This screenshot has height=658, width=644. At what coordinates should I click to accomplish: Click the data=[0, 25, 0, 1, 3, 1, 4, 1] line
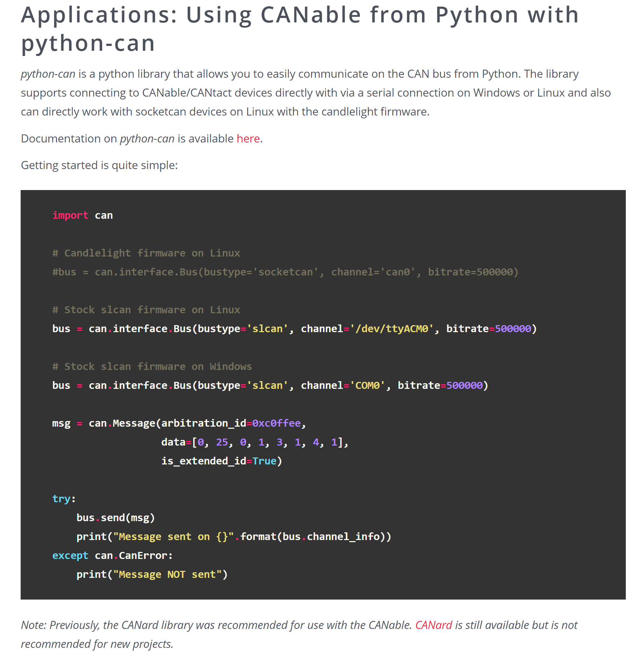pyautogui.click(x=255, y=442)
